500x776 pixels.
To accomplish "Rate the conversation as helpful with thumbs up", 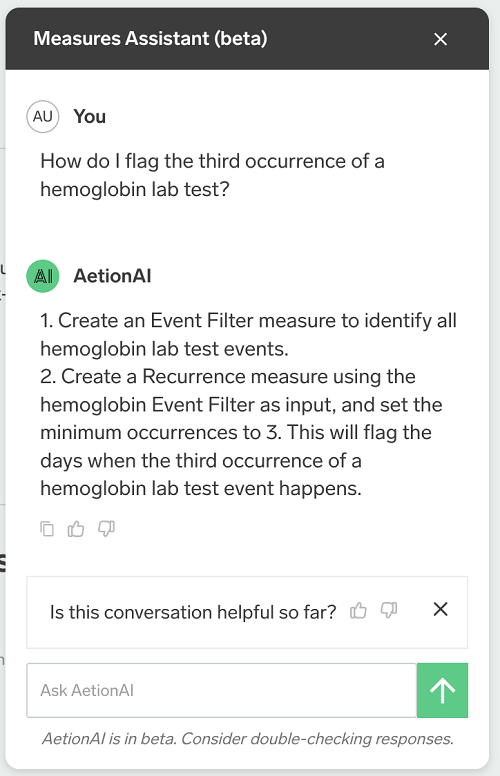I will pyautogui.click(x=358, y=611).
